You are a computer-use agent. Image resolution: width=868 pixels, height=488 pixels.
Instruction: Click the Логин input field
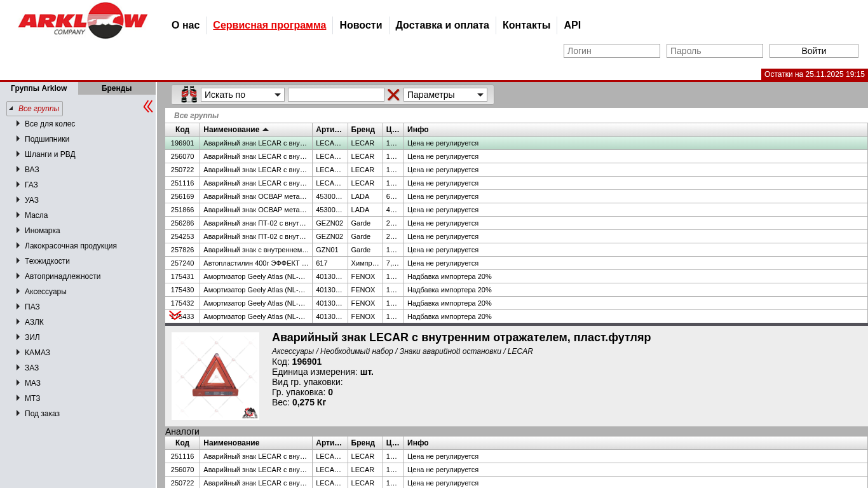point(611,51)
